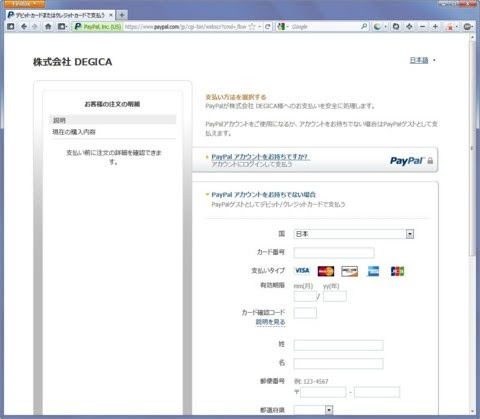Viewport: 480px width, 419px height.
Task: Click the bookmarks toolbar icon beside home
Action: coord(62,26)
